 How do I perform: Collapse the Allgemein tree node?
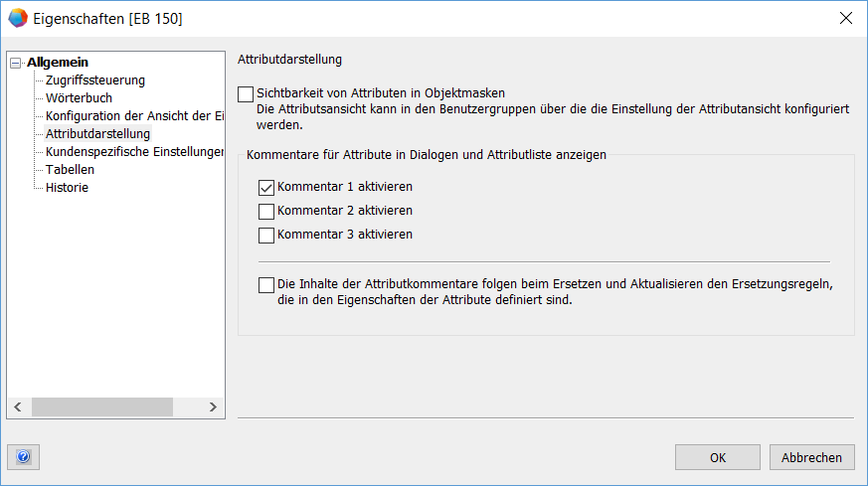pyautogui.click(x=15, y=63)
